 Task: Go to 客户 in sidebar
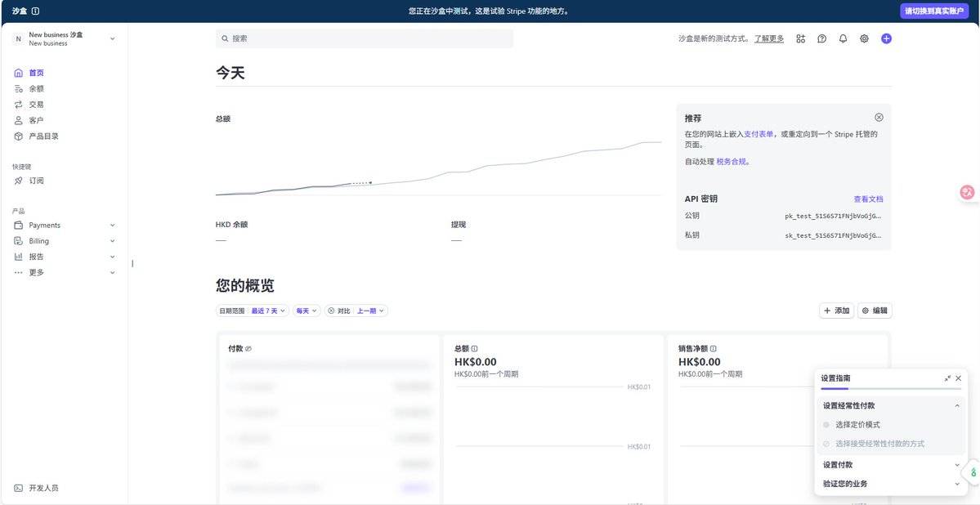tap(36, 120)
